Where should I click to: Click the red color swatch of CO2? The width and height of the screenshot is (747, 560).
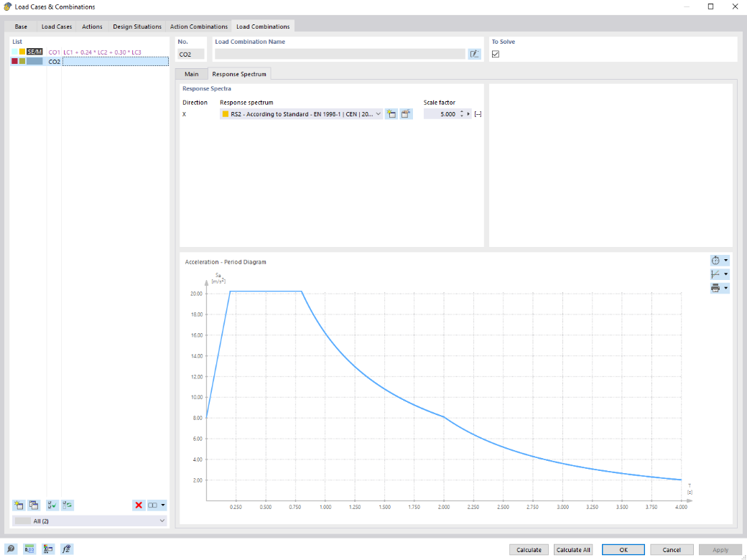point(15,62)
